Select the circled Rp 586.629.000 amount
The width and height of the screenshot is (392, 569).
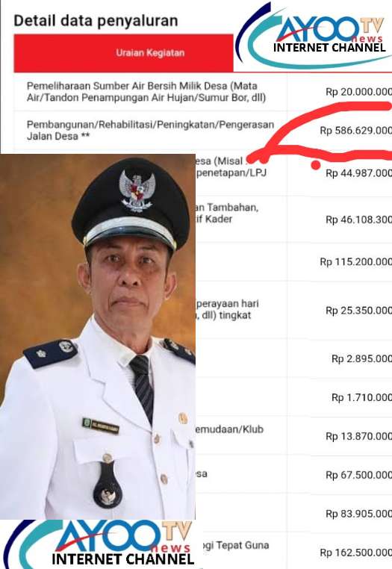[x=355, y=130]
